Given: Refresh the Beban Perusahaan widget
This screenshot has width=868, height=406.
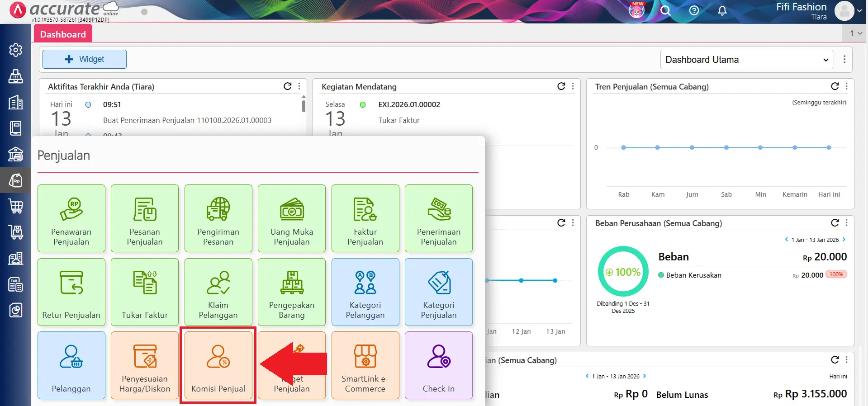Looking at the screenshot, I should coord(835,223).
